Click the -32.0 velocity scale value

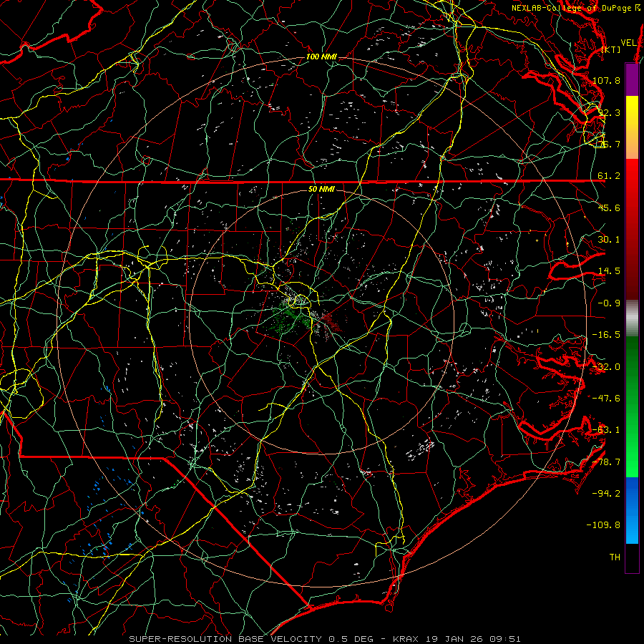[606, 367]
